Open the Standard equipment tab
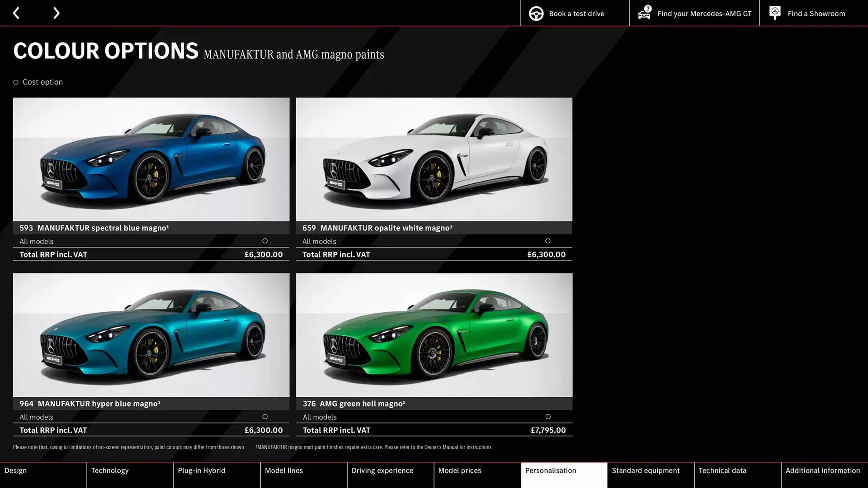868x488 pixels. coord(651,475)
